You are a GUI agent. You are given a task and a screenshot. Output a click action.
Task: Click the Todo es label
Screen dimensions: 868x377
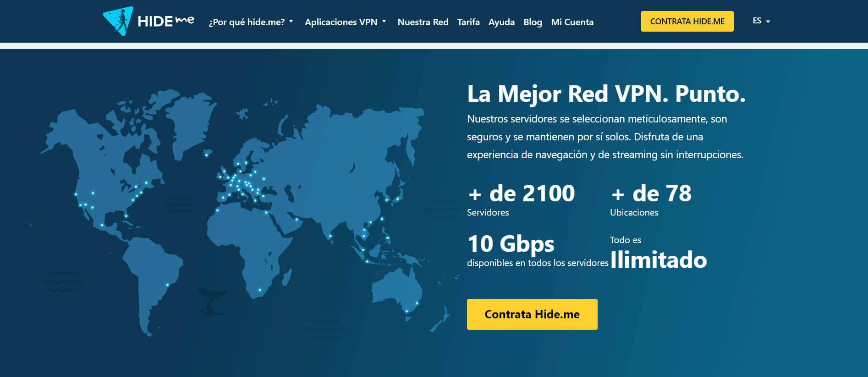click(x=625, y=240)
